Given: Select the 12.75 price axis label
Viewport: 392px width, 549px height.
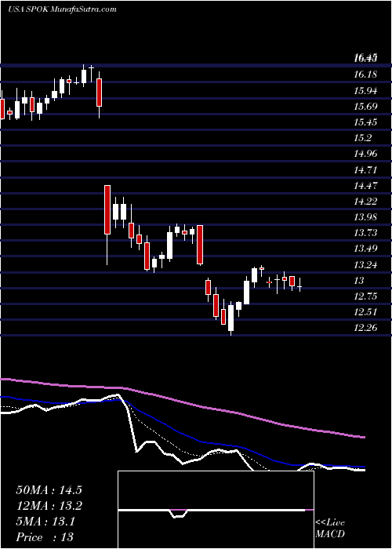Looking at the screenshot, I should (365, 296).
